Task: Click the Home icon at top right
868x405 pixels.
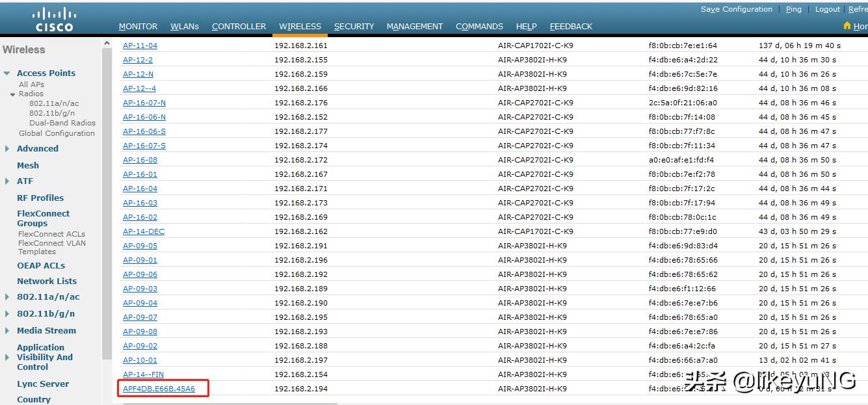Action: pos(847,26)
